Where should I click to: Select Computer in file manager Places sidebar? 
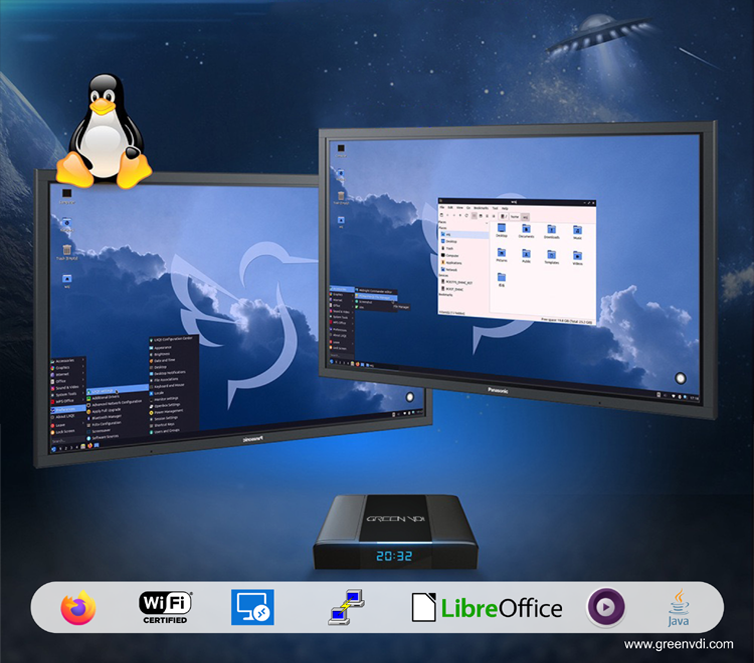[x=464, y=255]
